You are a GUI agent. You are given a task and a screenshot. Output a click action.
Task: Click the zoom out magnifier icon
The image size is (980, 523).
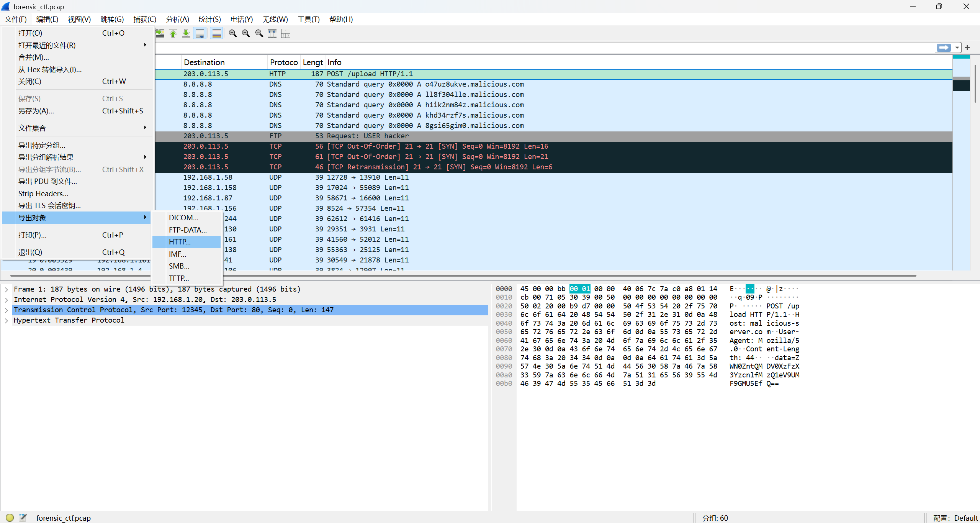(x=246, y=34)
